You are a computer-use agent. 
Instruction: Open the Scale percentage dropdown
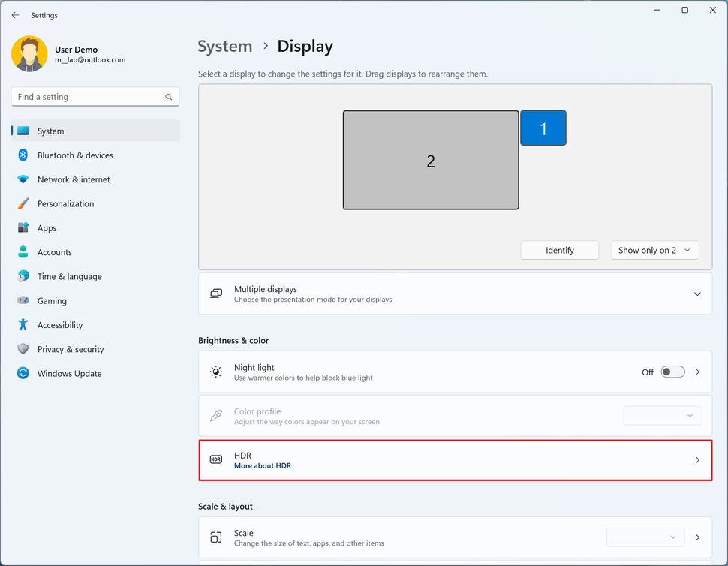click(x=645, y=537)
